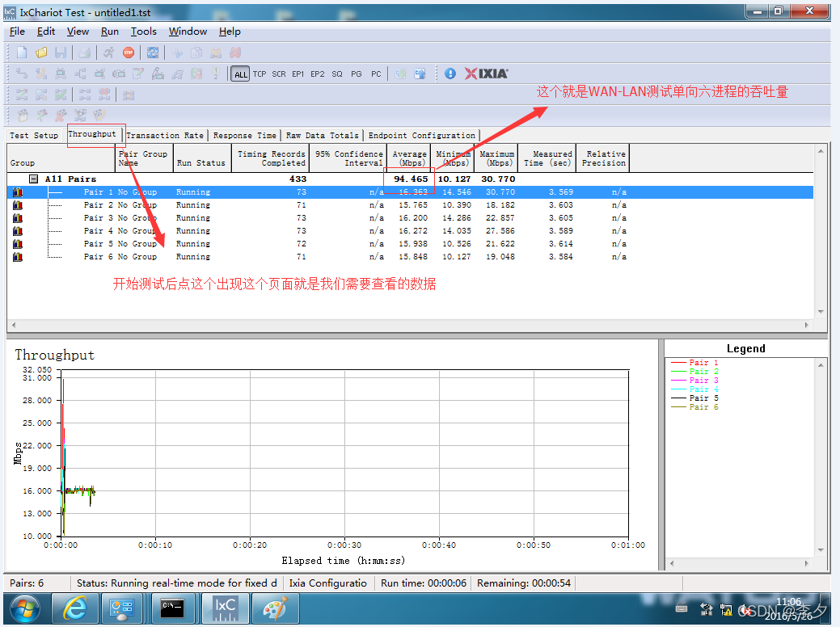The width and height of the screenshot is (840, 627).
Task: Stop the running test with STOP icon
Action: tap(128, 53)
